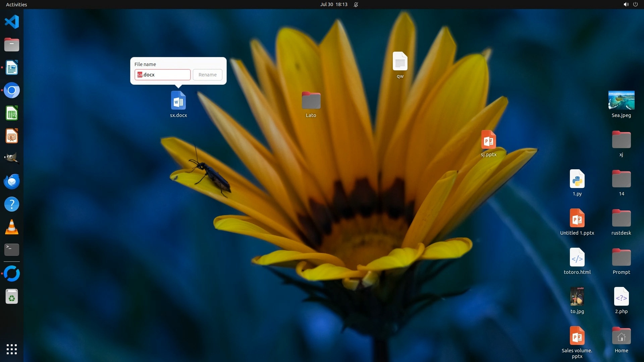This screenshot has width=644, height=362.
Task: Open the Terminal from dock
Action: point(12,249)
